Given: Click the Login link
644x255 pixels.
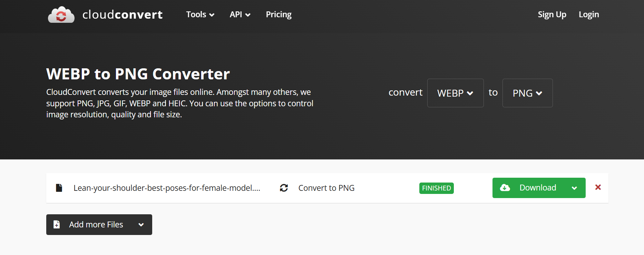Looking at the screenshot, I should pyautogui.click(x=589, y=14).
